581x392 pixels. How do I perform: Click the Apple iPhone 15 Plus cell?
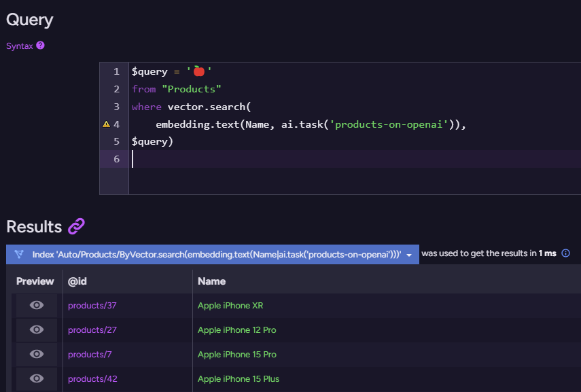coord(239,379)
